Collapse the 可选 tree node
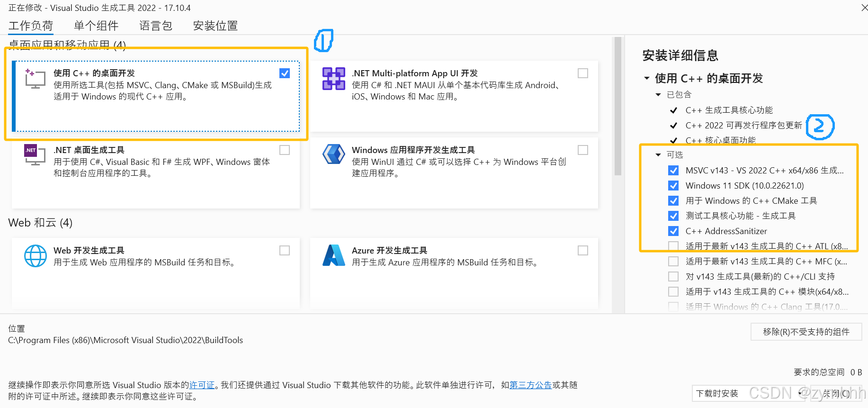This screenshot has width=868, height=408. coord(658,155)
